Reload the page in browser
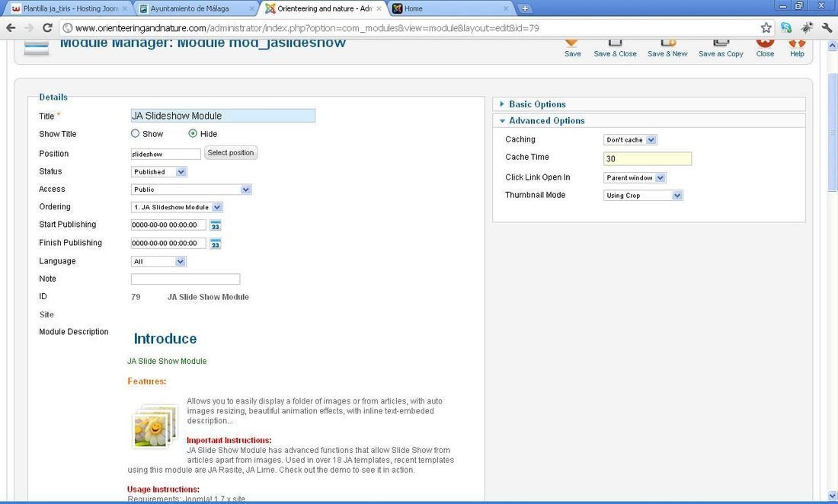Screen dimensions: 838x504 [47, 27]
